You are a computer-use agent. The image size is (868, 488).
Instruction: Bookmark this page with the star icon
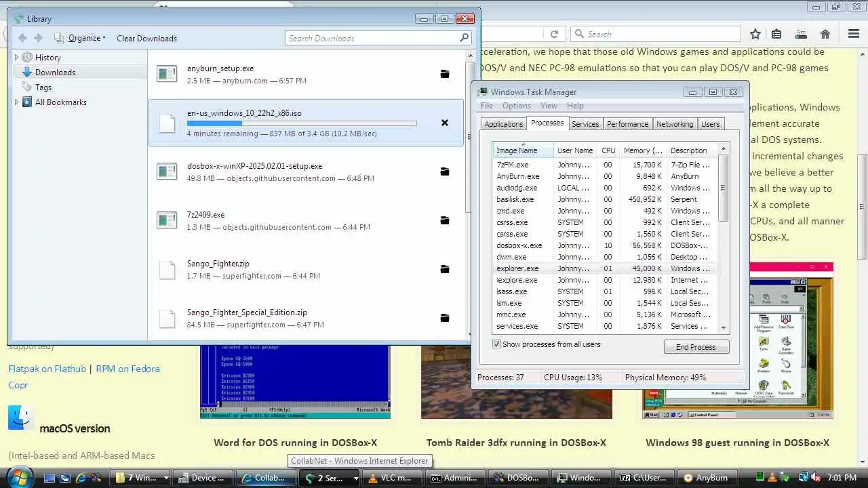pos(755,34)
